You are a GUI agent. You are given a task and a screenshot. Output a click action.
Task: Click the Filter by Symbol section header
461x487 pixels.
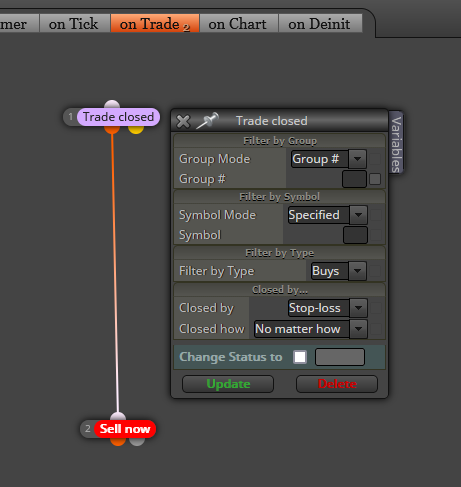pyautogui.click(x=280, y=197)
